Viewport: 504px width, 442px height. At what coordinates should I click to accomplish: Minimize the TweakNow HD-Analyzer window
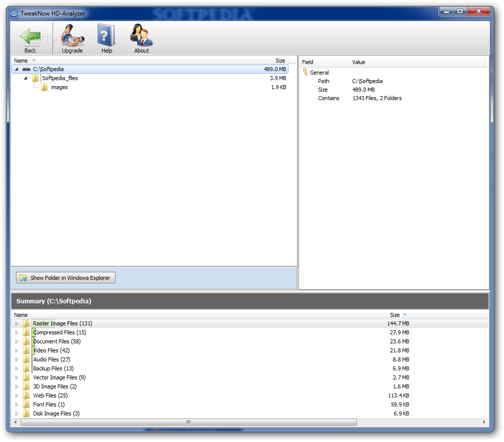pyautogui.click(x=446, y=12)
